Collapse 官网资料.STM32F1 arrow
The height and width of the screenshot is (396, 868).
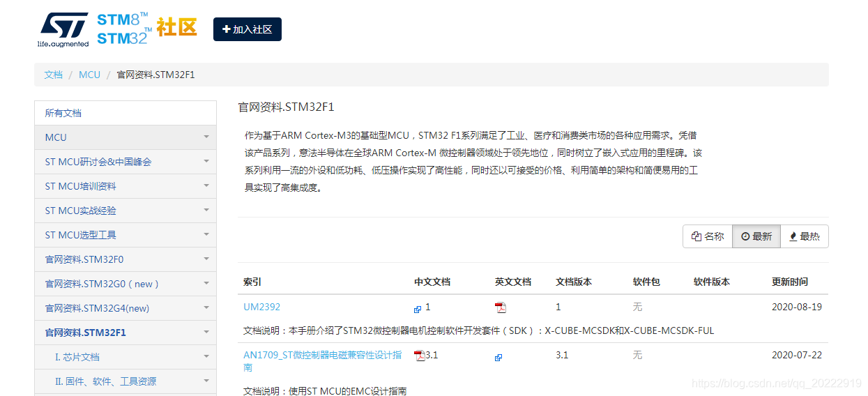[206, 332]
